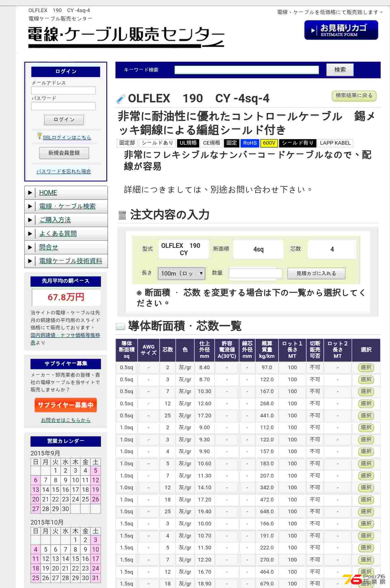
Task: Open 問合せ menu item
Action: 49,247
